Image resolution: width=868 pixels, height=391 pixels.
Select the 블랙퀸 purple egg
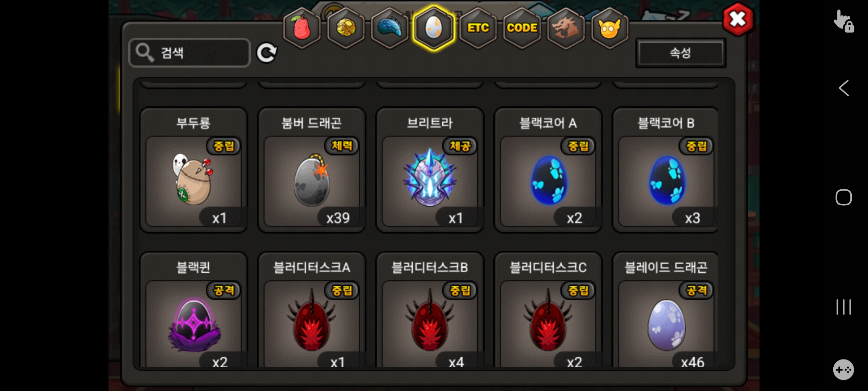pyautogui.click(x=193, y=310)
